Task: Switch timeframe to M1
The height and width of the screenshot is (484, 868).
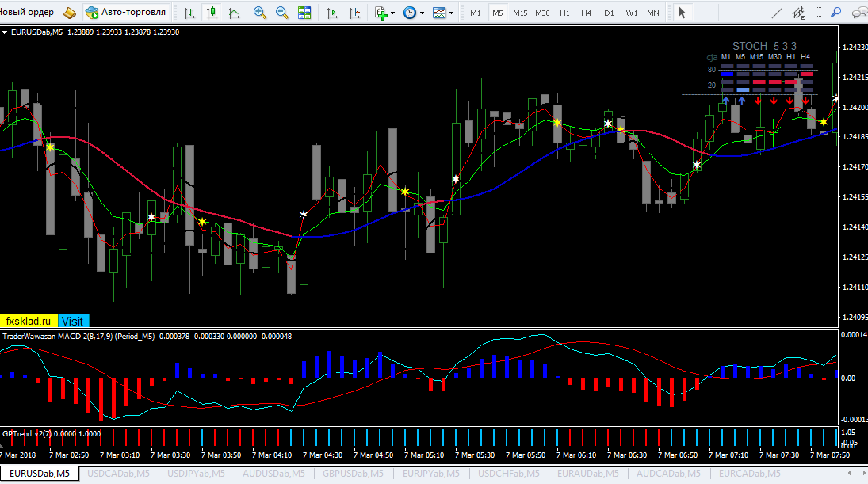Action: (x=476, y=13)
